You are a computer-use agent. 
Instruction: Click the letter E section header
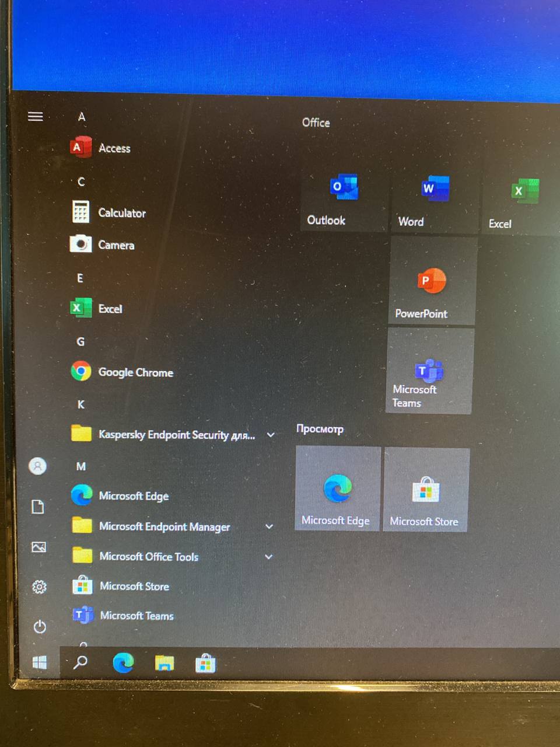80,278
